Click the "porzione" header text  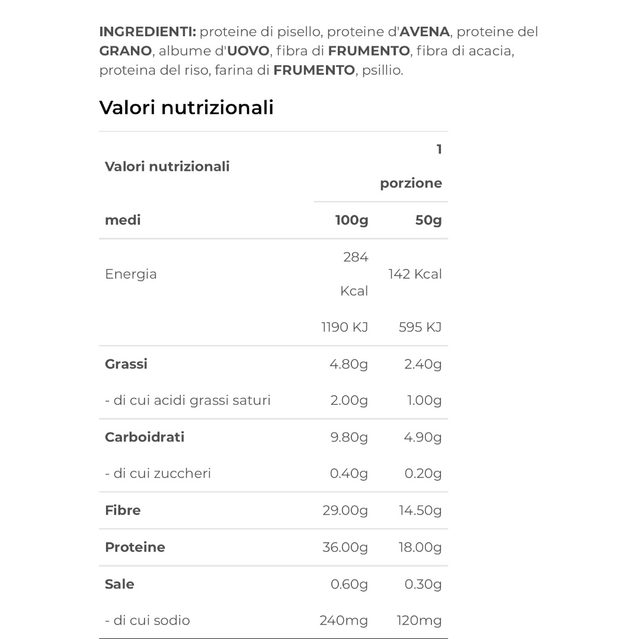[410, 183]
